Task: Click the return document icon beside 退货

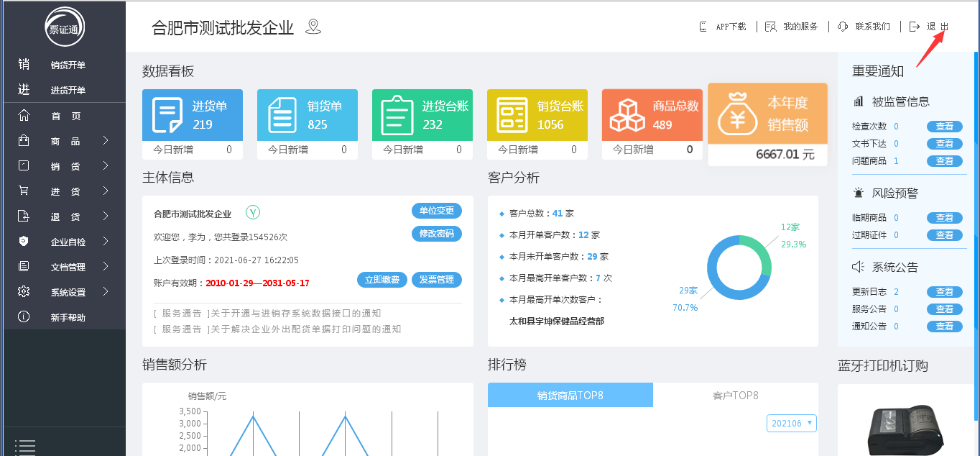Action: [24, 216]
